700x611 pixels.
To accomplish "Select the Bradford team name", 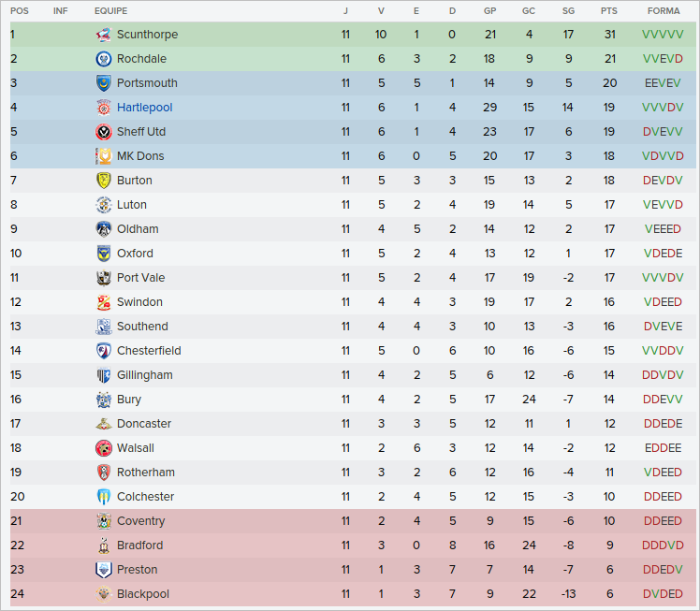I will tap(139, 546).
